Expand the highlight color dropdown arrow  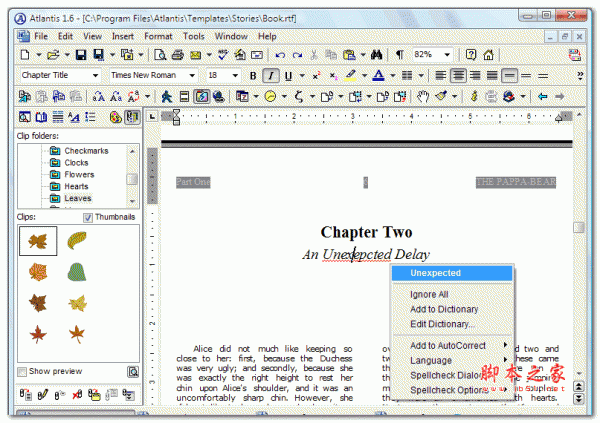pyautogui.click(x=364, y=75)
